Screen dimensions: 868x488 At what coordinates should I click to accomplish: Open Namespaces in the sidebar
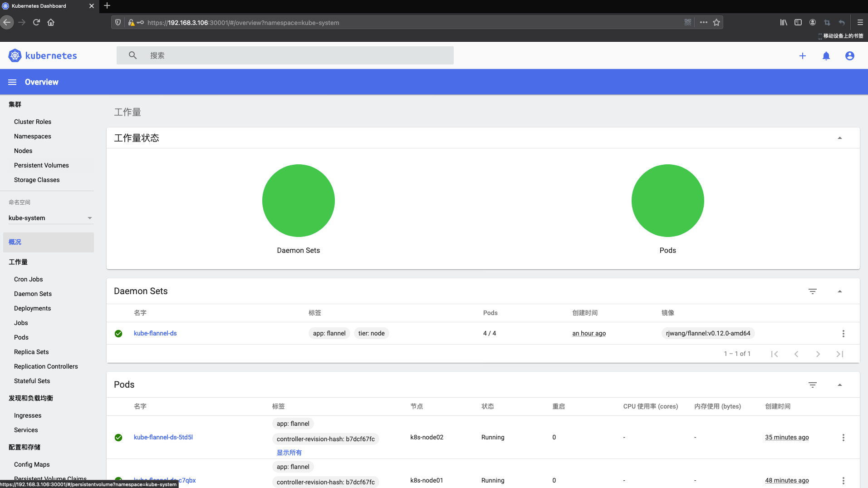coord(33,136)
